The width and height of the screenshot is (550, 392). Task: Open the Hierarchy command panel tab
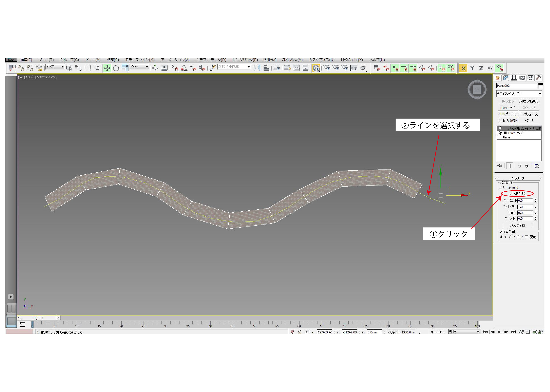click(x=514, y=78)
